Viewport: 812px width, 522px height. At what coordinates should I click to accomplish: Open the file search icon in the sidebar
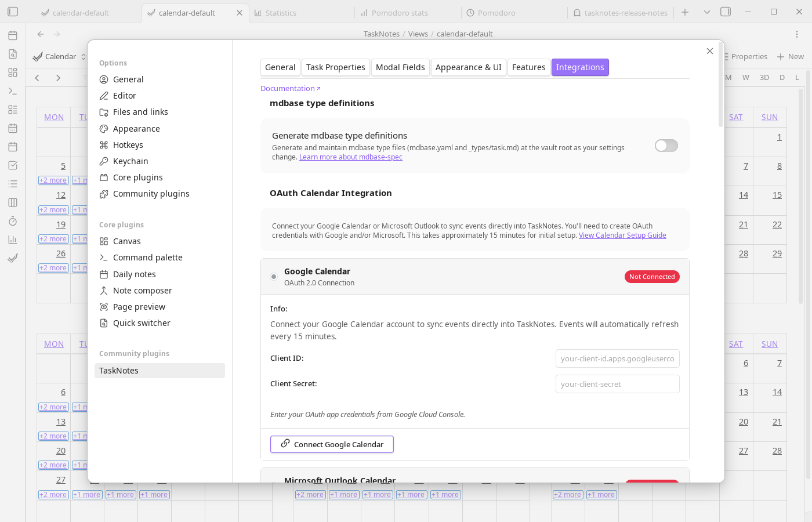tap(12, 54)
